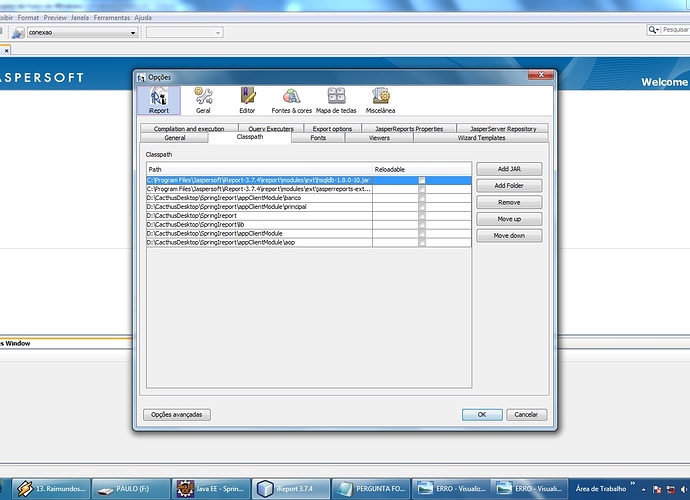Open the Preview menu
Viewport: 690px width, 500px height.
pos(55,18)
